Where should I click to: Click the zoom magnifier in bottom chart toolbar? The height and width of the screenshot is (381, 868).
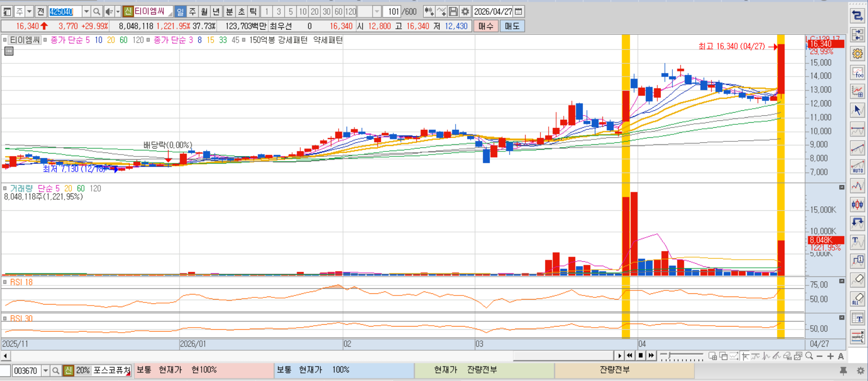tap(809, 356)
